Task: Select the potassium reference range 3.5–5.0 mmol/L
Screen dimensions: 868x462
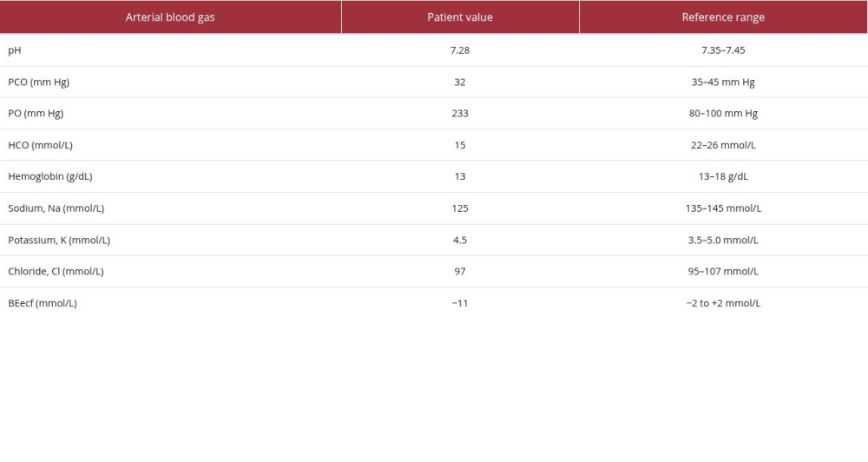Action: pyautogui.click(x=723, y=240)
